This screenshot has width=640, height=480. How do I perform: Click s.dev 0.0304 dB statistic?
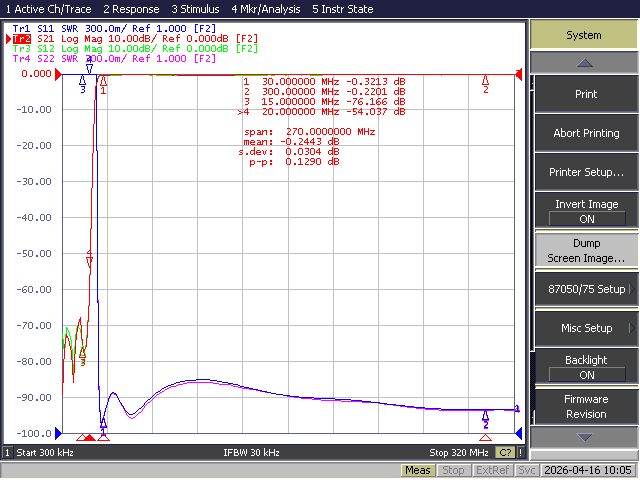(x=289, y=152)
